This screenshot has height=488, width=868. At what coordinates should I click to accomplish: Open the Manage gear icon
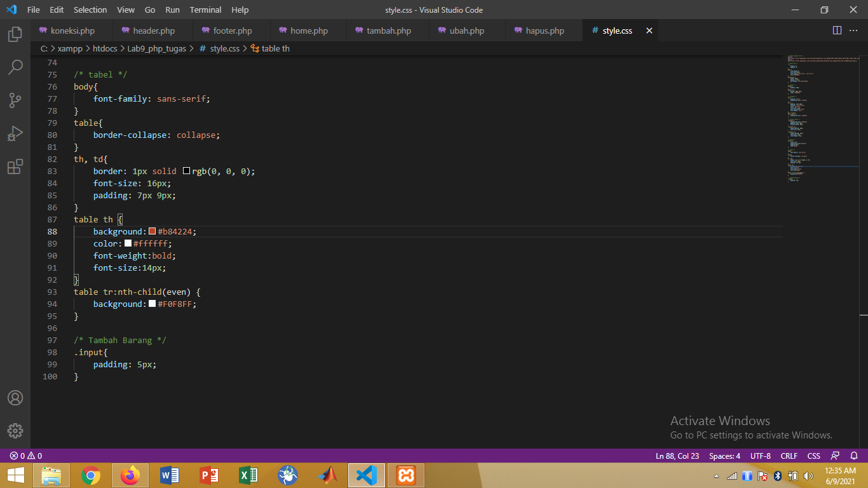tap(15, 430)
